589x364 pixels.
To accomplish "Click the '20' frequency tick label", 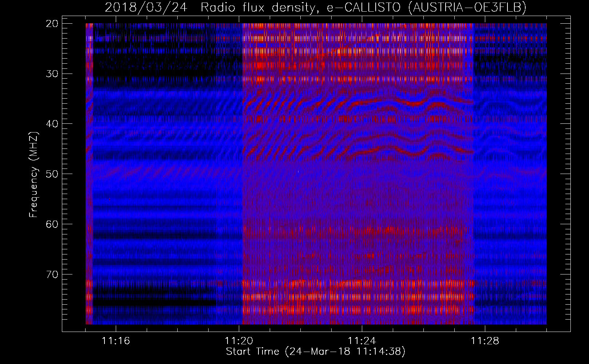I will [x=52, y=24].
